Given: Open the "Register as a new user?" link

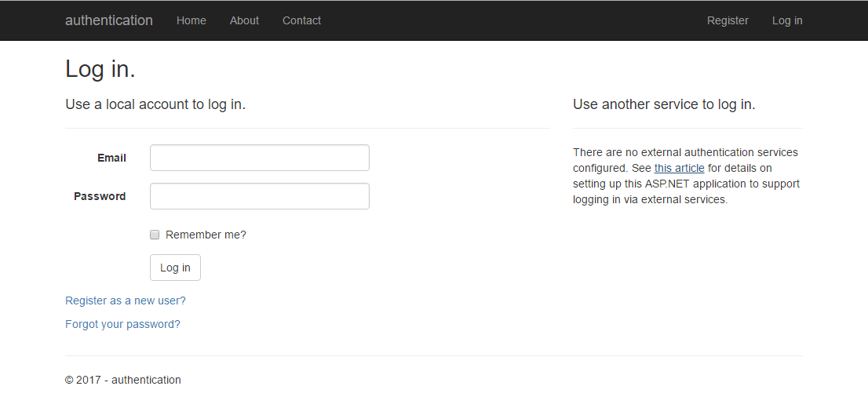Looking at the screenshot, I should [x=126, y=300].
